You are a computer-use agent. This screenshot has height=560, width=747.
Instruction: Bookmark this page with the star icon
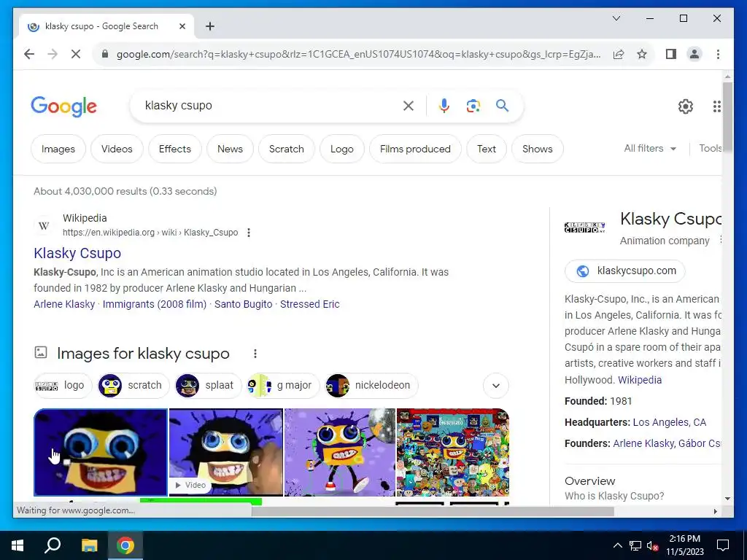point(642,54)
